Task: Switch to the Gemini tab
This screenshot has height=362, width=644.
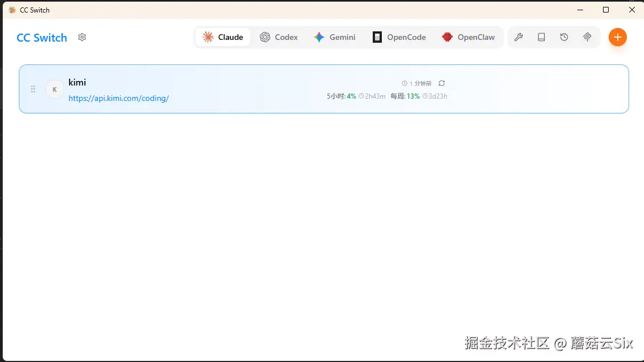Action: click(x=335, y=38)
